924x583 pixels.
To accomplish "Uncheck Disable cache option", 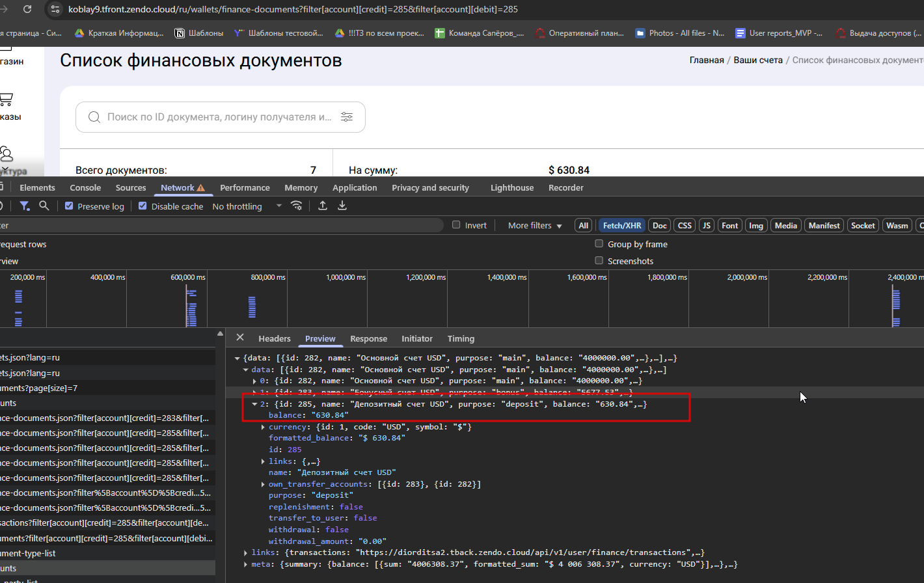I will (x=143, y=206).
